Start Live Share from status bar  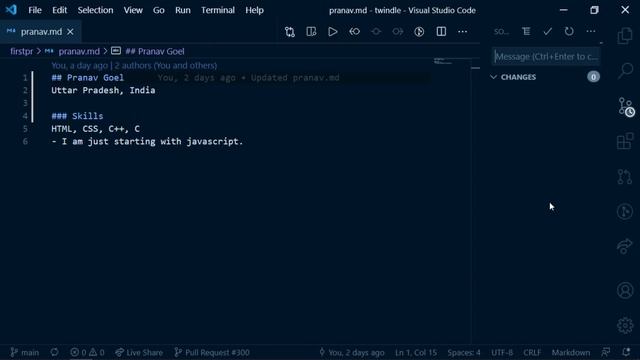139,352
